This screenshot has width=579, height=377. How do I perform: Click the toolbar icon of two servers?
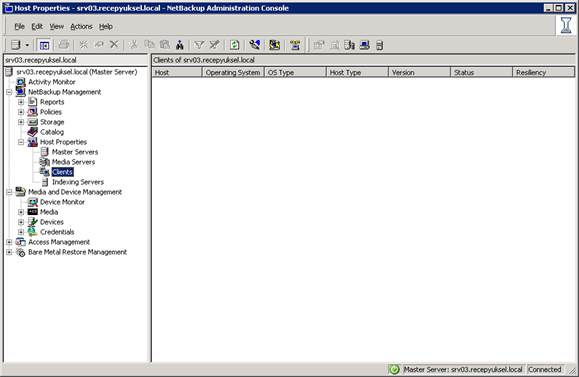(x=349, y=45)
